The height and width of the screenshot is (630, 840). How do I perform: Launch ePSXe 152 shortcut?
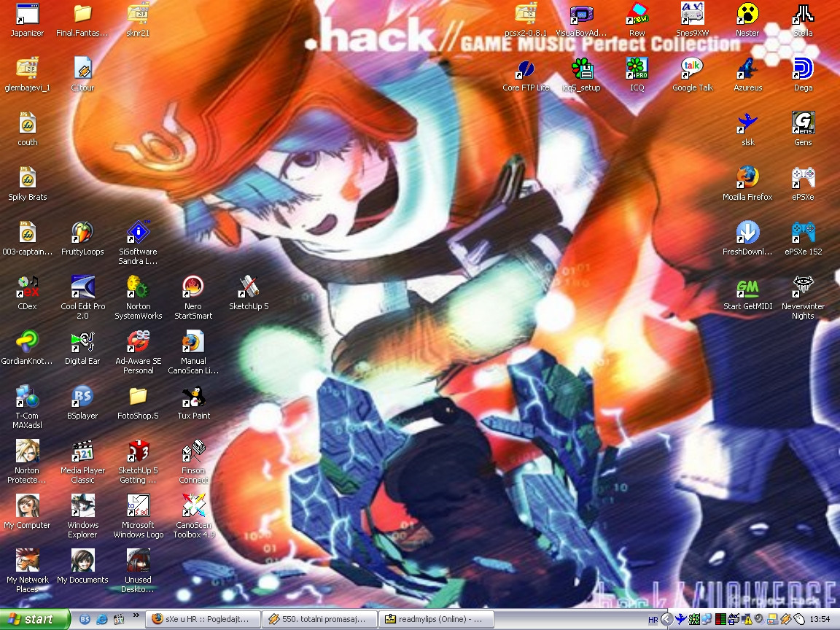click(x=803, y=238)
